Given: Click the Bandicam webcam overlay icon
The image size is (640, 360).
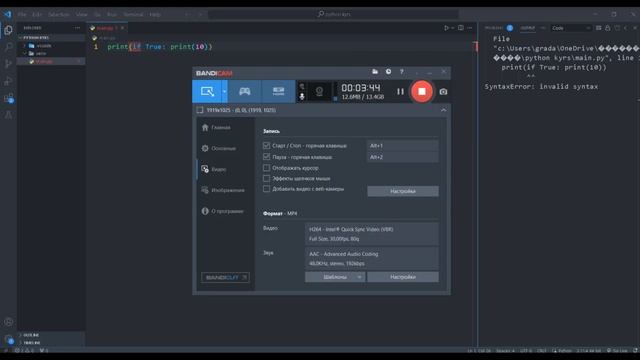Looking at the screenshot, I should (319, 91).
